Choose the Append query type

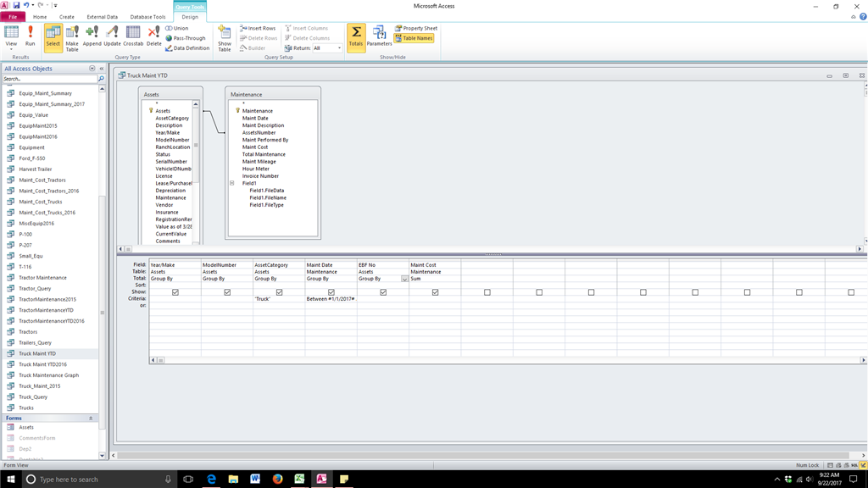point(92,36)
